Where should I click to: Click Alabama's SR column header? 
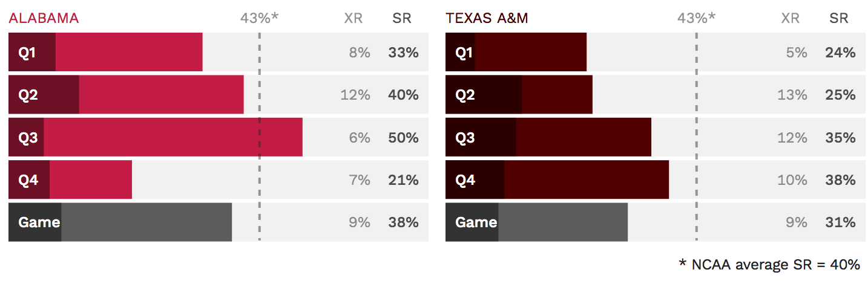[402, 18]
